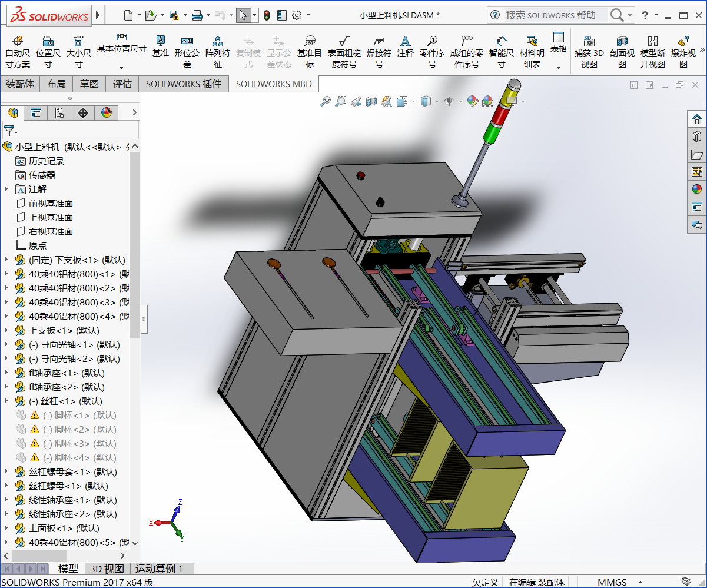The image size is (707, 588).
Task: Click the Print icon in the top toolbar
Action: point(197,15)
